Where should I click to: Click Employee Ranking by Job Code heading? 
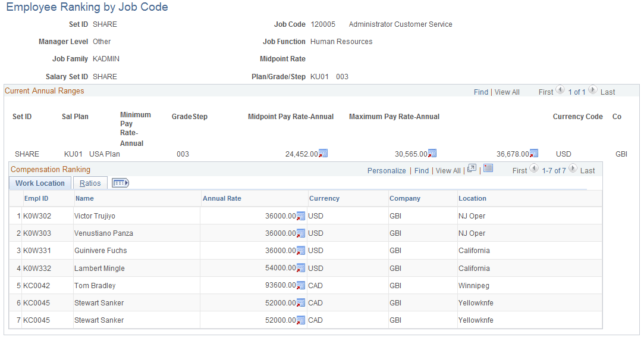click(87, 7)
